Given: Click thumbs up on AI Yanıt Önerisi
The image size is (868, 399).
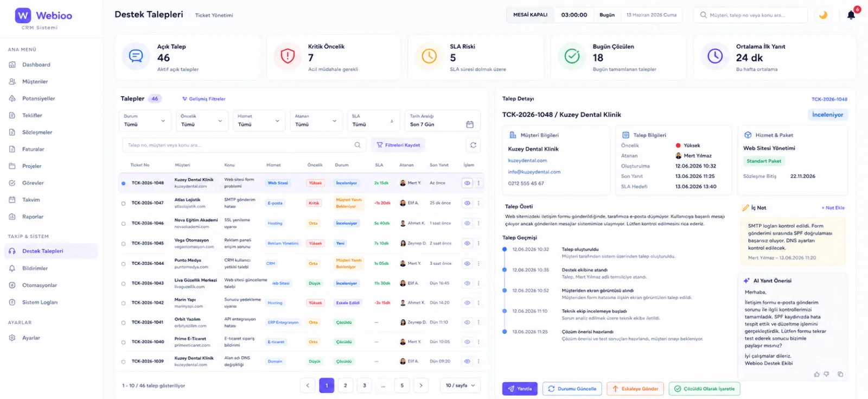Looking at the screenshot, I should [816, 374].
